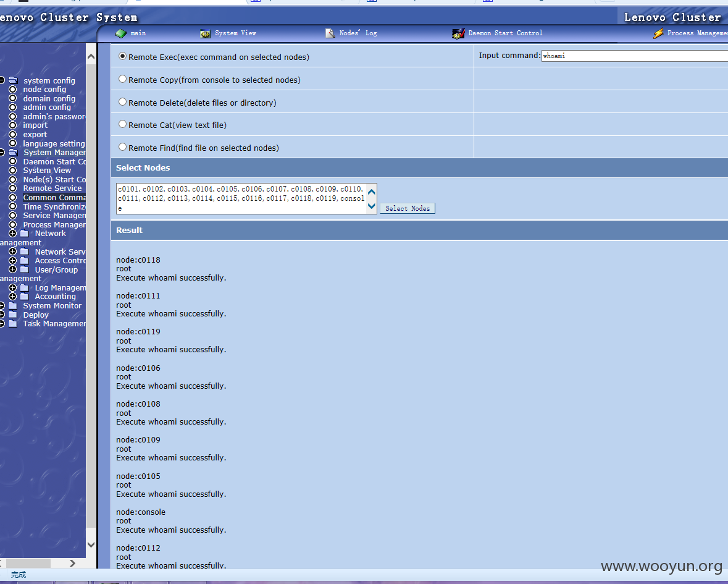Viewport: 728px width, 584px height.
Task: Open node config in sidebar
Action: tap(44, 89)
